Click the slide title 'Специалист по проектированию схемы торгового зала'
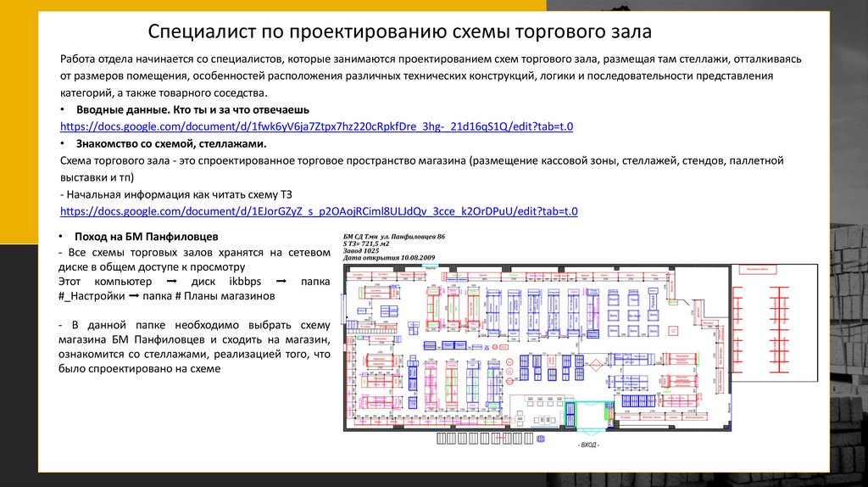 [x=400, y=31]
